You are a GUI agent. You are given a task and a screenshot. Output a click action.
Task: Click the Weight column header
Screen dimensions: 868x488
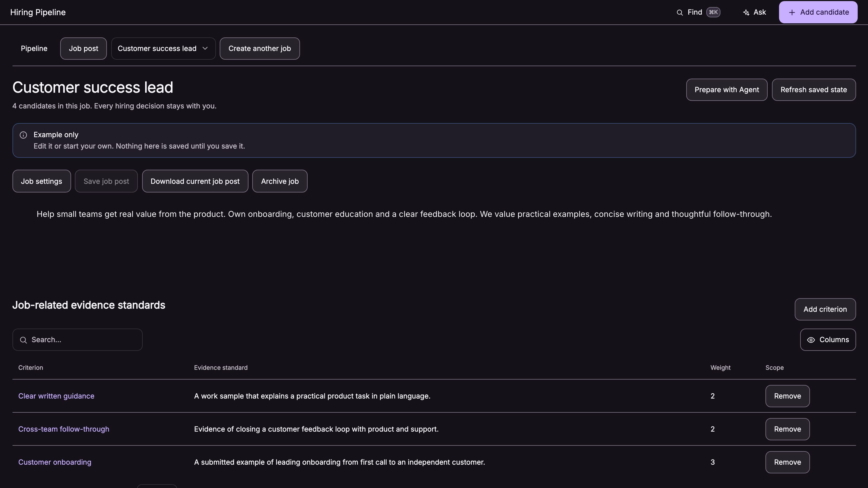click(720, 368)
